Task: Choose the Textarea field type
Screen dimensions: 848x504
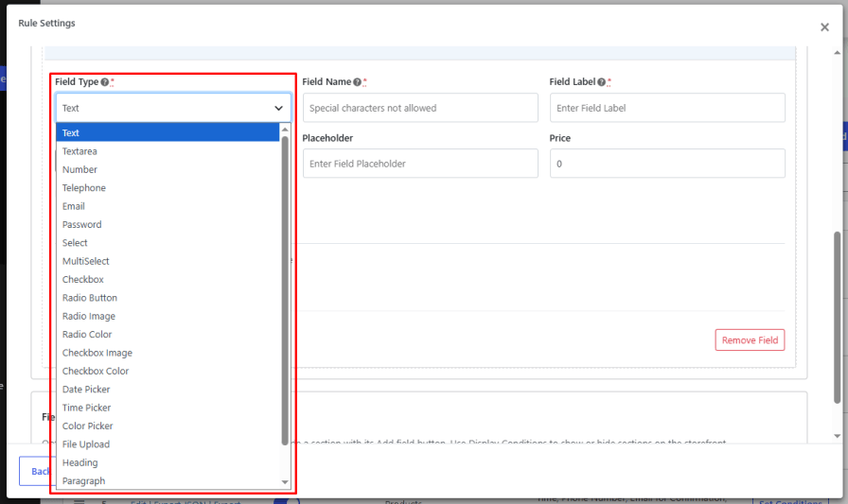Action: (168, 151)
